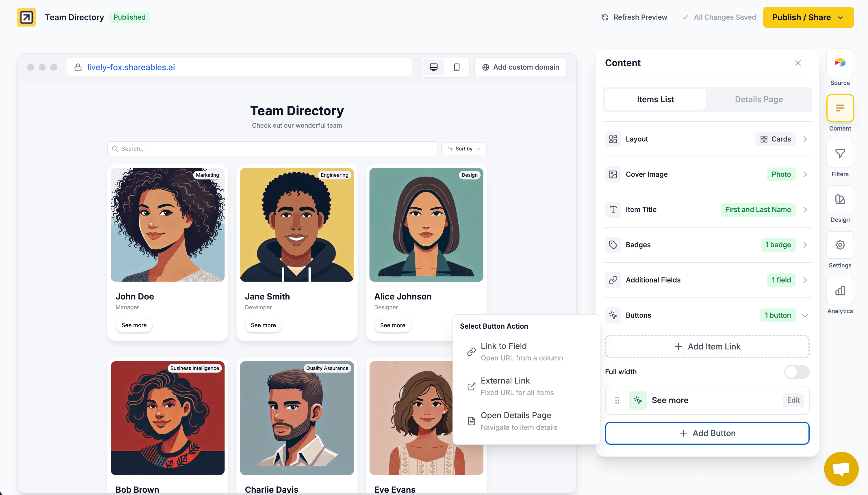
Task: Open the Filters sidebar icon
Action: [840, 154]
